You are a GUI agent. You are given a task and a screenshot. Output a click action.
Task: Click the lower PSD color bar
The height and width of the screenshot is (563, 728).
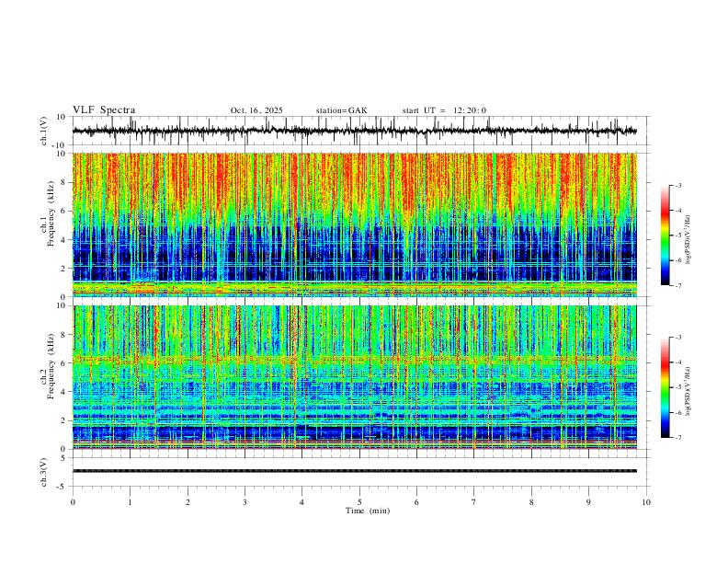pyautogui.click(x=665, y=387)
